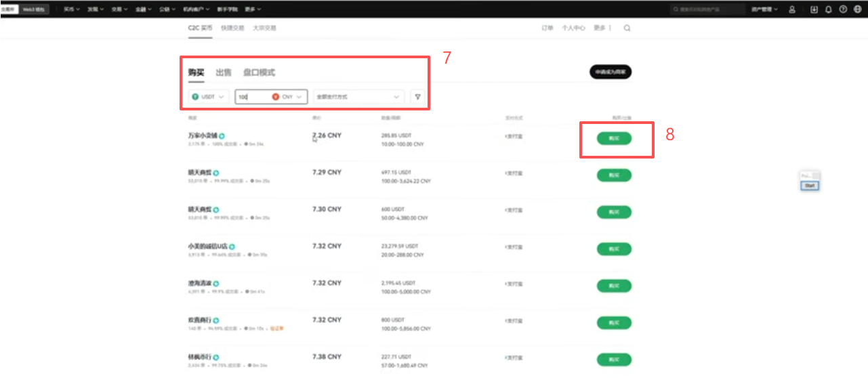The image size is (868, 378).
Task: Open the 个人中心 link
Action: [x=573, y=28]
